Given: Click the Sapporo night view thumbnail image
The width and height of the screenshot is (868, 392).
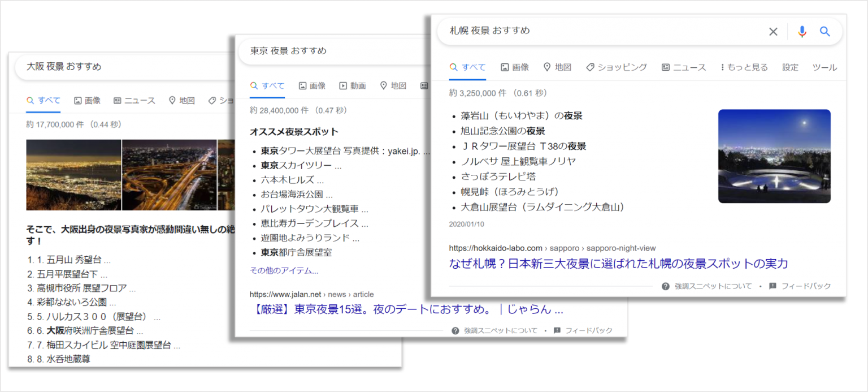Looking at the screenshot, I should click(x=774, y=155).
